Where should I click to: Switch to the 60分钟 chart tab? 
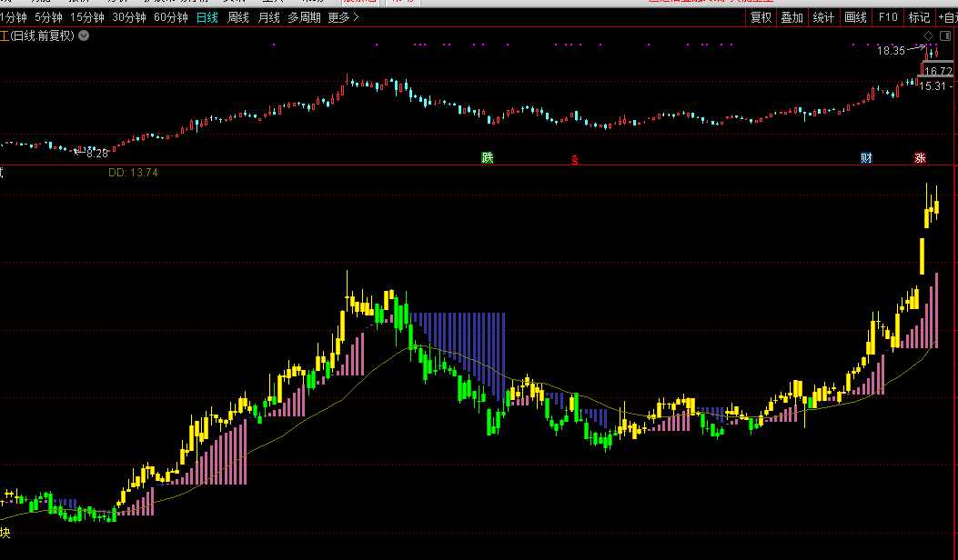(x=170, y=17)
